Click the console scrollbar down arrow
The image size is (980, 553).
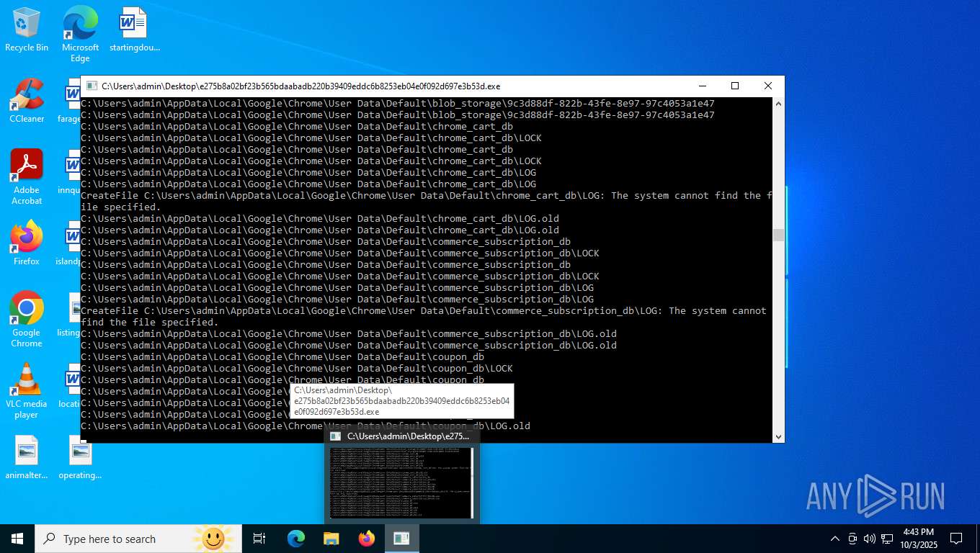(778, 436)
